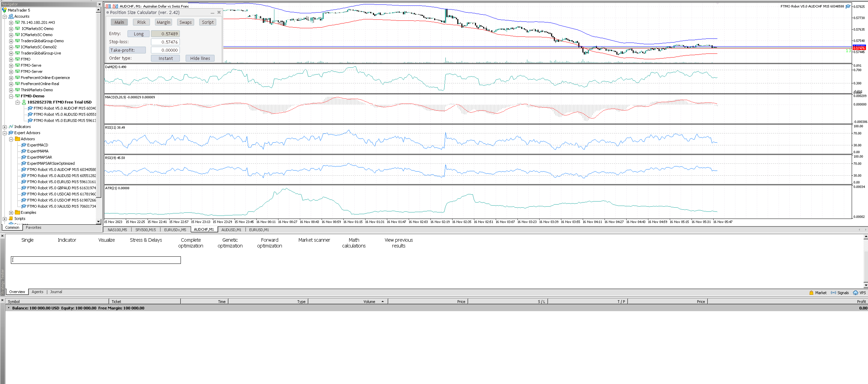Sort trades by the Symbol column header
Viewport: 868px width, 384px height.
click(57, 301)
